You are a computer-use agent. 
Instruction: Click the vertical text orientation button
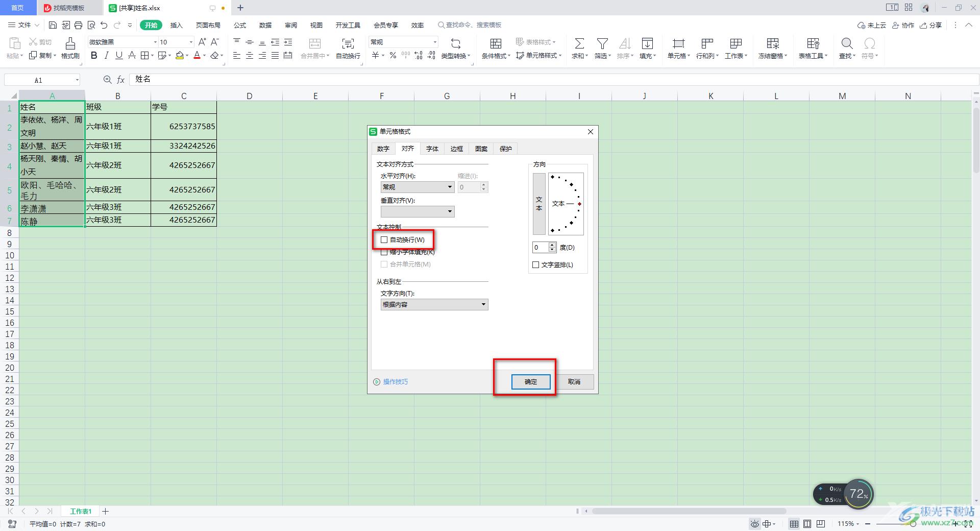(539, 204)
